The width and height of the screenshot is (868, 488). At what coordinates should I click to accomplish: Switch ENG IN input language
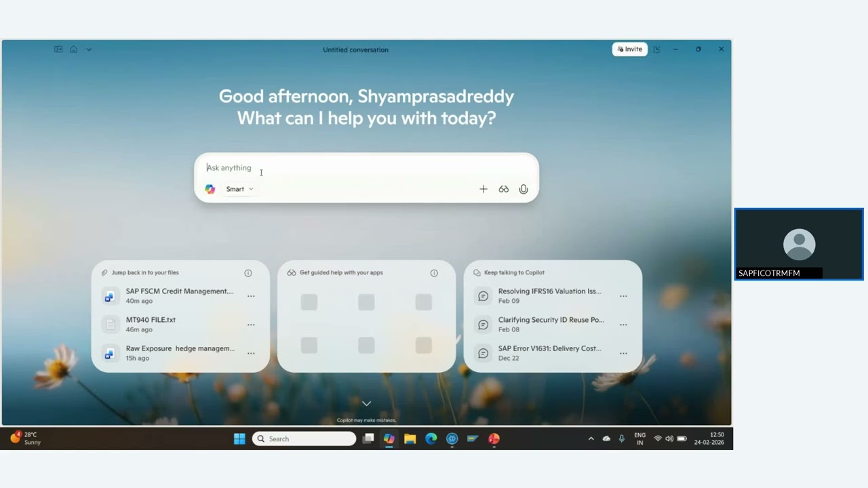click(x=640, y=439)
